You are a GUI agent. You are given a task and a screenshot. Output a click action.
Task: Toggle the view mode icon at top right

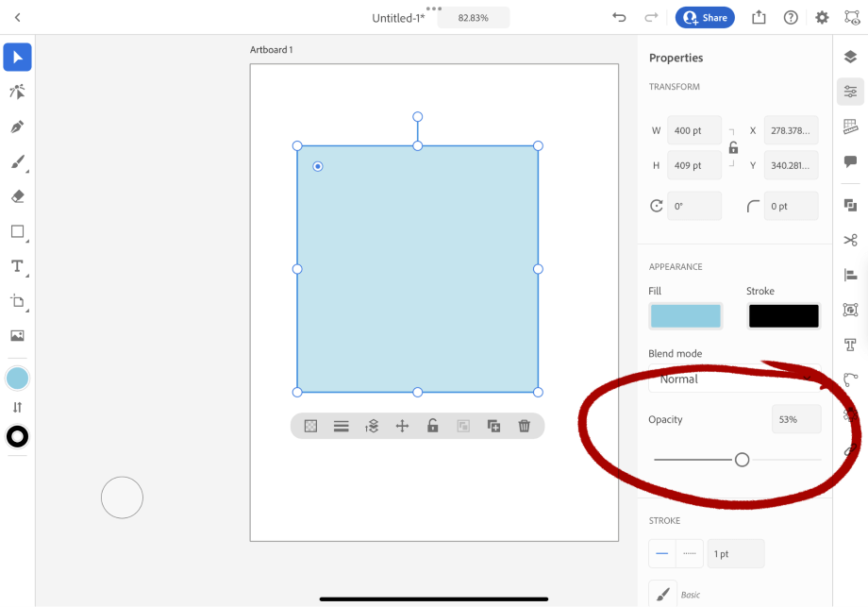[x=852, y=17]
